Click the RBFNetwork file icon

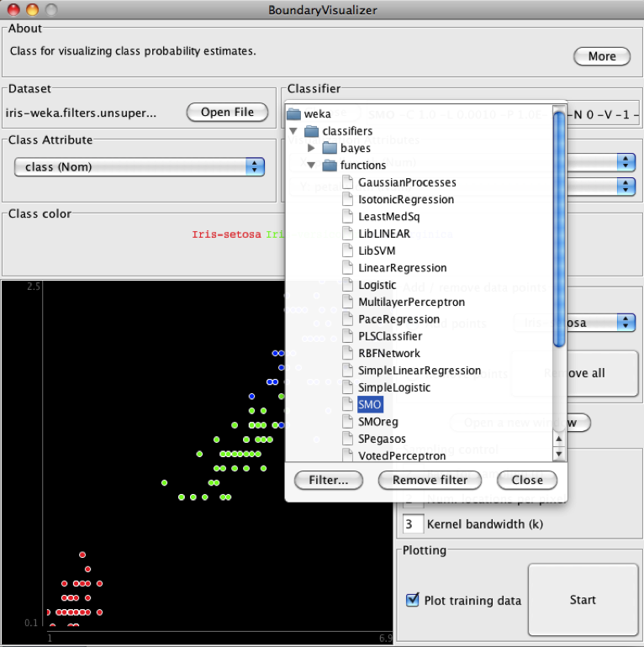tap(349, 354)
